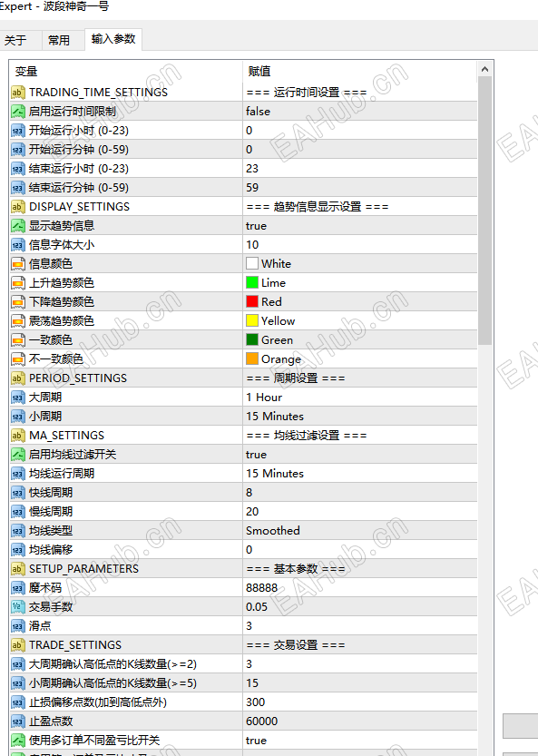This screenshot has height=756, width=538.
Task: Click the 变量 column header
Action: [x=126, y=72]
